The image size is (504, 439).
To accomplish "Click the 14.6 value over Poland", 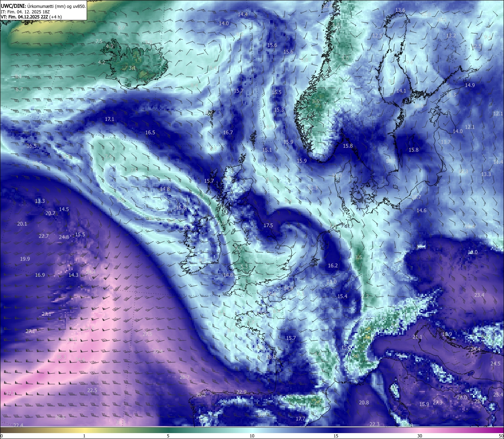I will click(x=421, y=211).
